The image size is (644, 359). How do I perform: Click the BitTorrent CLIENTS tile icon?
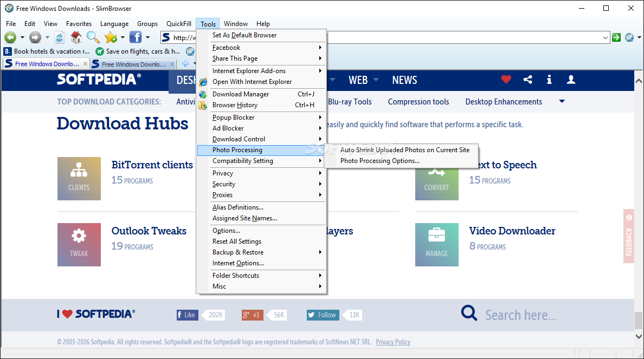(79, 179)
